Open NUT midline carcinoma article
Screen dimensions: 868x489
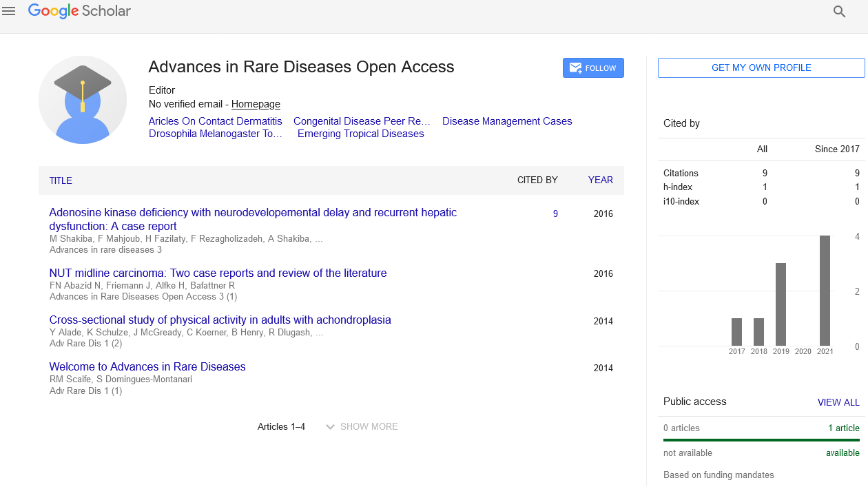(218, 273)
